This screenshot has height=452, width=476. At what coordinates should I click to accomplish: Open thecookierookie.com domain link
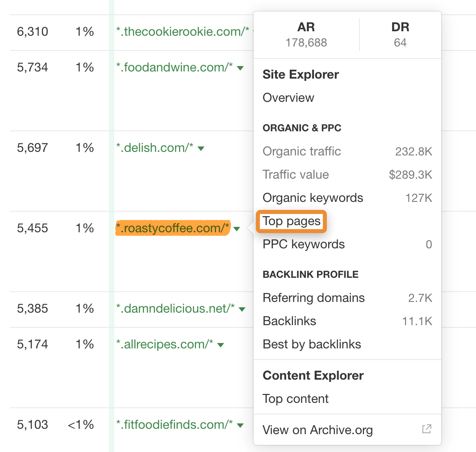[x=183, y=32]
